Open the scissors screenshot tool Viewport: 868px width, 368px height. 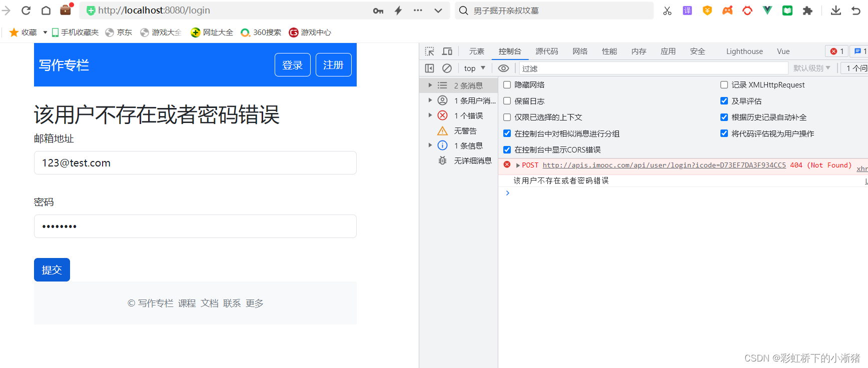pyautogui.click(x=667, y=10)
